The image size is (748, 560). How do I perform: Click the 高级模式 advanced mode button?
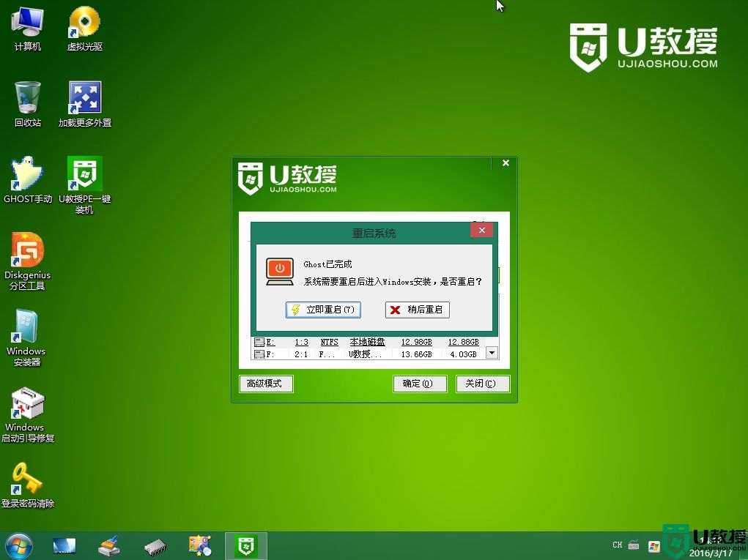pyautogui.click(x=265, y=384)
